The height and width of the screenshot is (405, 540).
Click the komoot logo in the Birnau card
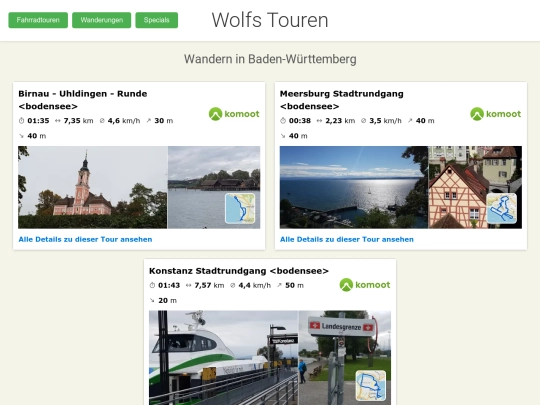point(234,114)
